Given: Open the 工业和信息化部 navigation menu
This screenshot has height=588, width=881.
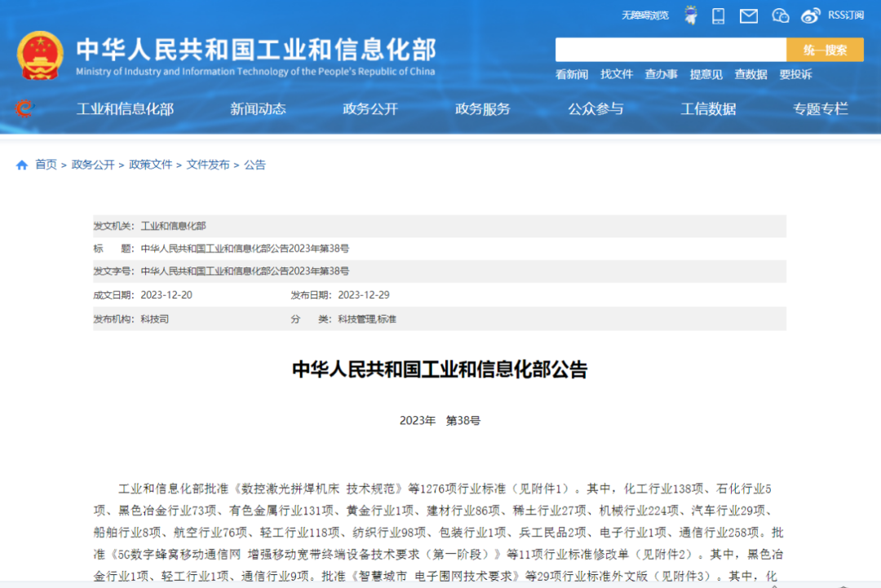Looking at the screenshot, I should pyautogui.click(x=125, y=109).
